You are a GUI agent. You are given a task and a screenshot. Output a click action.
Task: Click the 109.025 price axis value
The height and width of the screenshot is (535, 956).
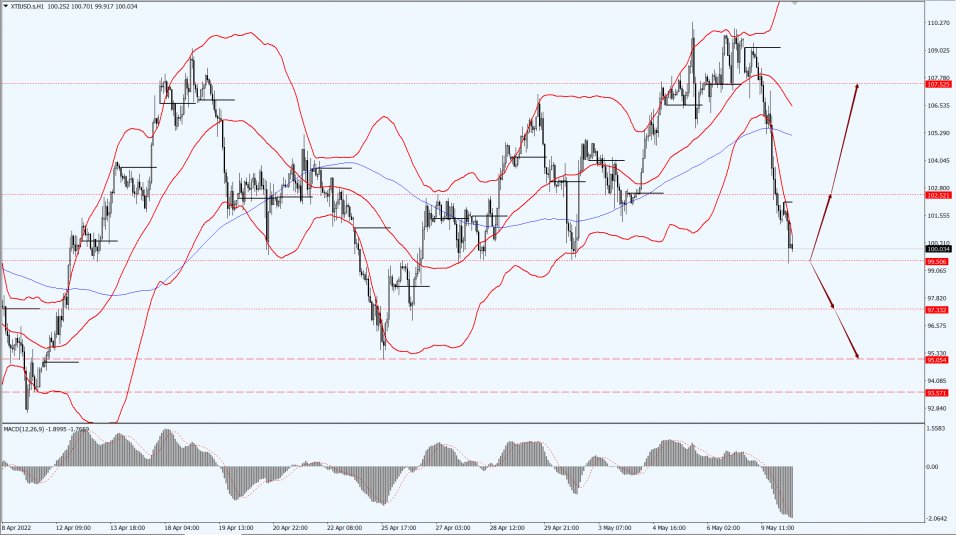pyautogui.click(x=938, y=51)
